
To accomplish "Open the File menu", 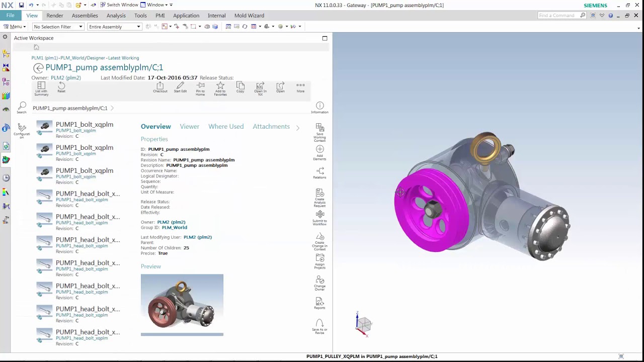I will click(10, 16).
